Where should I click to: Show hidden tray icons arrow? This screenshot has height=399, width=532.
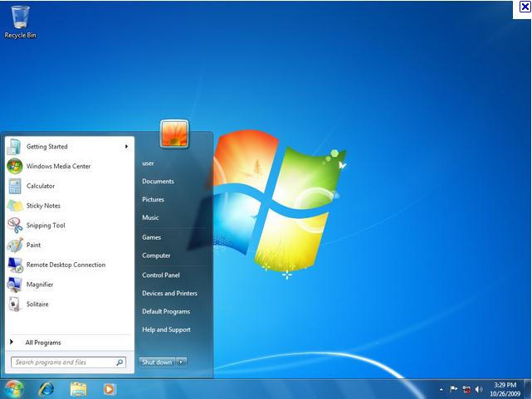(441, 390)
